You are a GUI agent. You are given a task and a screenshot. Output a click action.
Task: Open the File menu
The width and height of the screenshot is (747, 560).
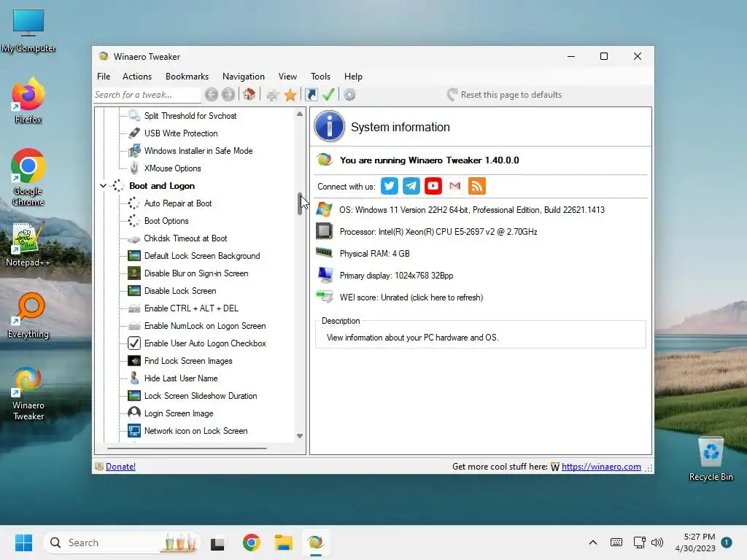pyautogui.click(x=104, y=76)
